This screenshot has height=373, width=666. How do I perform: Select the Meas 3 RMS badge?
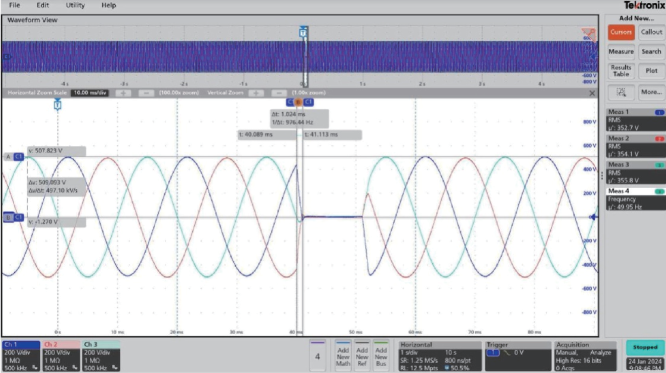point(635,172)
